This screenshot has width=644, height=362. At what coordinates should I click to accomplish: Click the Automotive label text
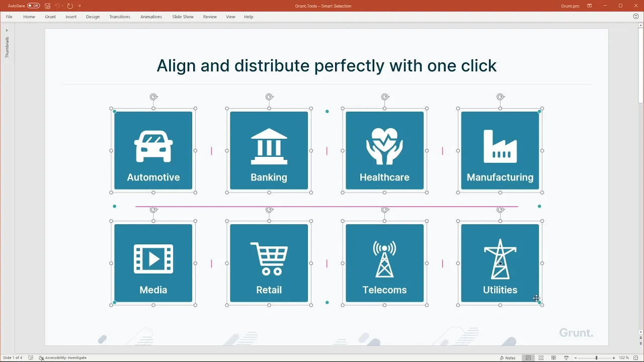[153, 177]
